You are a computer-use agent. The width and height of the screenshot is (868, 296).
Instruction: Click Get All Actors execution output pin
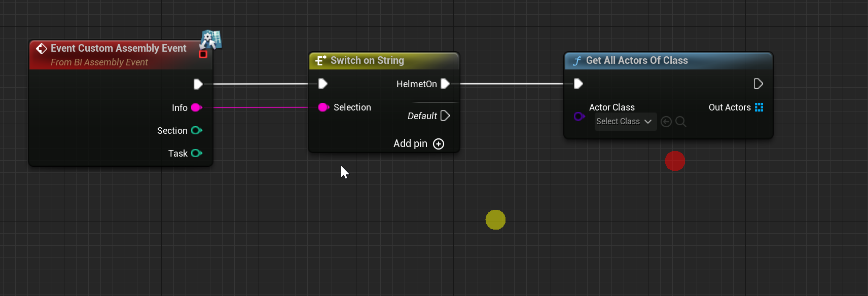pyautogui.click(x=758, y=84)
